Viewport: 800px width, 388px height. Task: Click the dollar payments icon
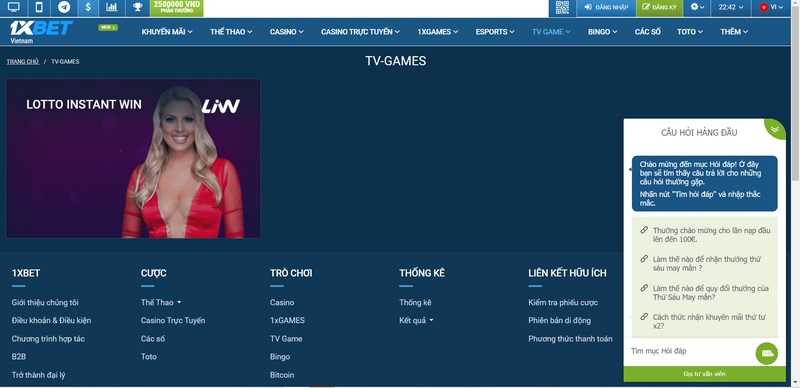tap(88, 7)
